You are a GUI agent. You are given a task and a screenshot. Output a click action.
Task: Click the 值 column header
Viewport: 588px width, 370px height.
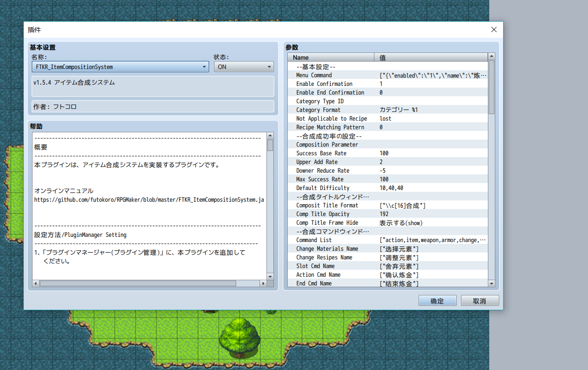[x=431, y=57]
